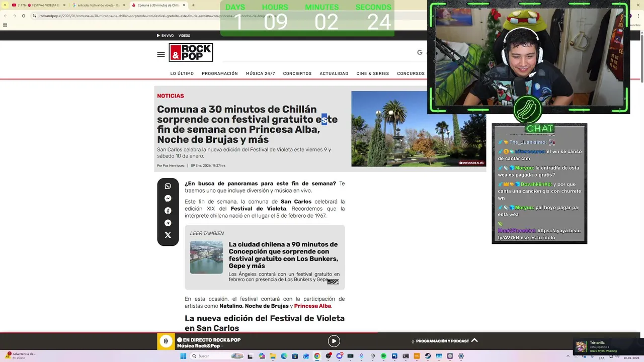The height and width of the screenshot is (362, 644).
Task: Open a new browser tab
Action: [193, 5]
